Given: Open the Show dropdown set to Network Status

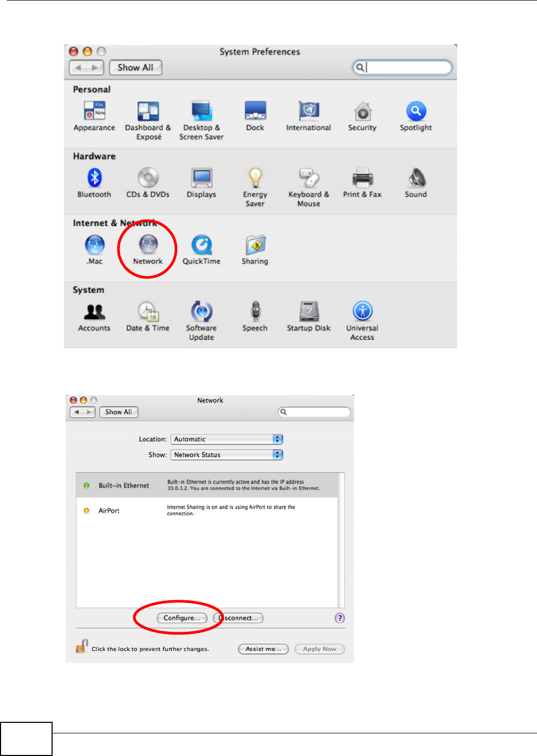Looking at the screenshot, I should pos(227,455).
